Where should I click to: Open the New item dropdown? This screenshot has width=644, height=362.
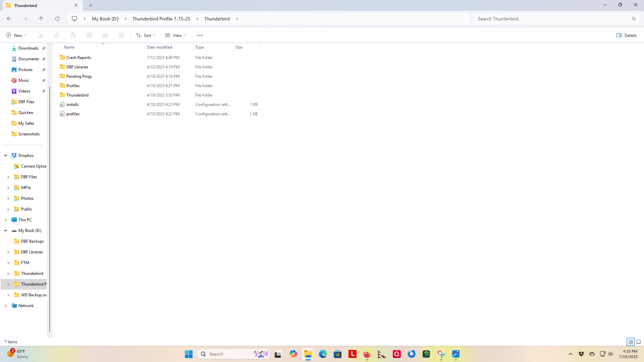[x=16, y=35]
